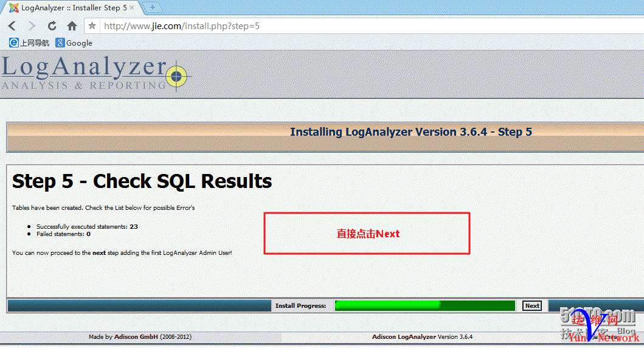Click Adiscon LogAnalyzer Version 3.6.4 footer text
Image resolution: width=644 pixels, height=348 pixels.
click(x=422, y=336)
